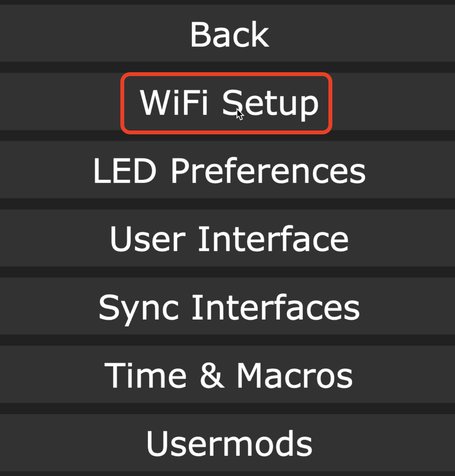Choose the WiFi Setup menu entry
Image resolution: width=455 pixels, height=476 pixels.
pos(229,103)
